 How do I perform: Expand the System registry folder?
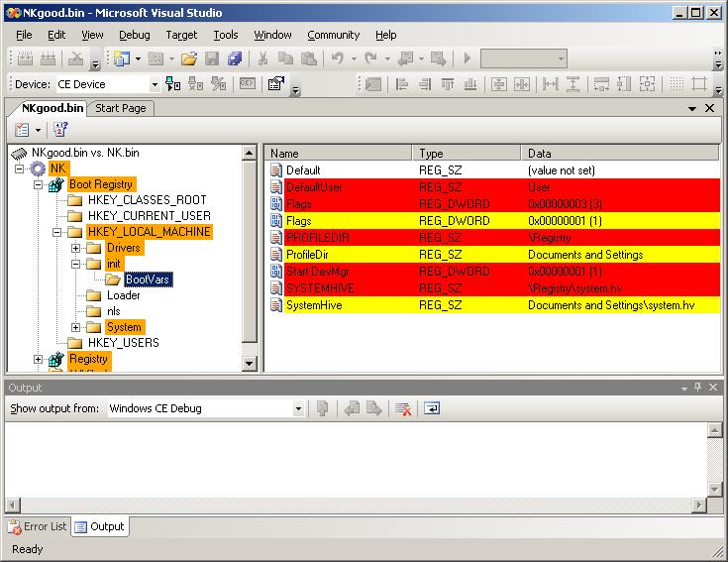click(75, 327)
